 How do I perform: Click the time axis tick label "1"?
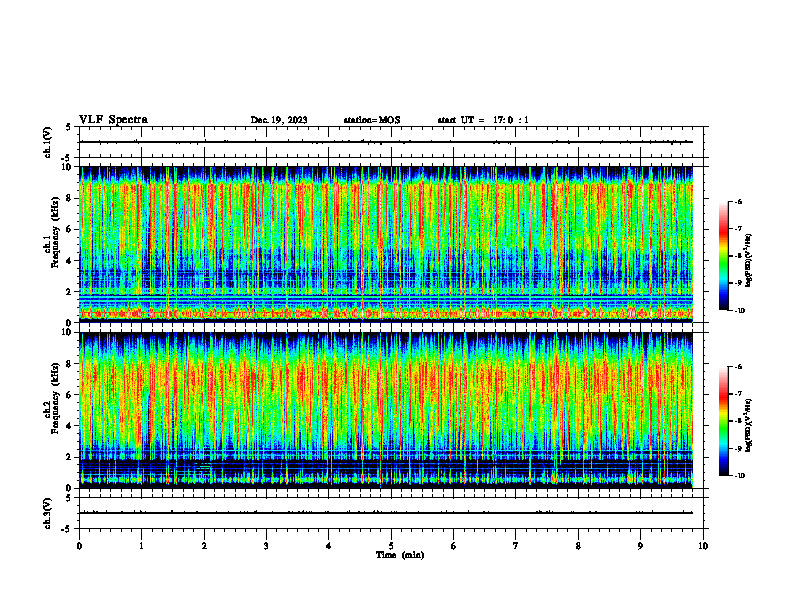coord(141,546)
